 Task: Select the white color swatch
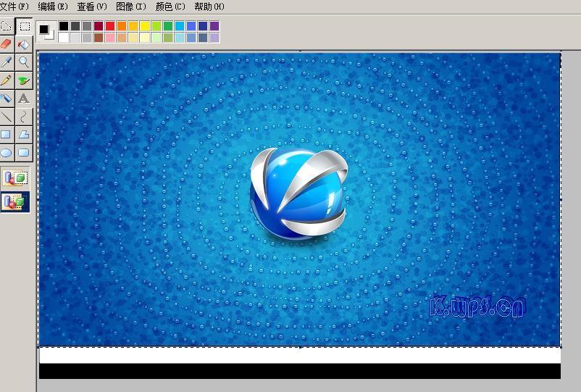coord(64,38)
